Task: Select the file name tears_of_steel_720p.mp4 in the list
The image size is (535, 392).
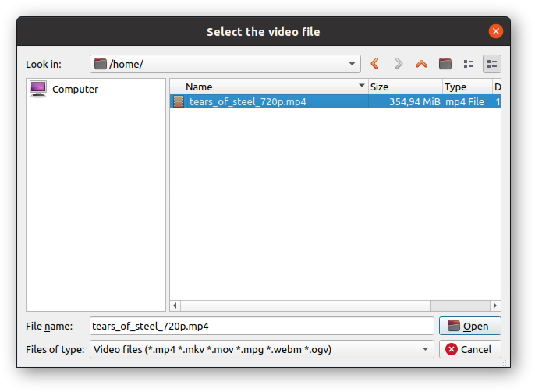Action: pos(247,101)
